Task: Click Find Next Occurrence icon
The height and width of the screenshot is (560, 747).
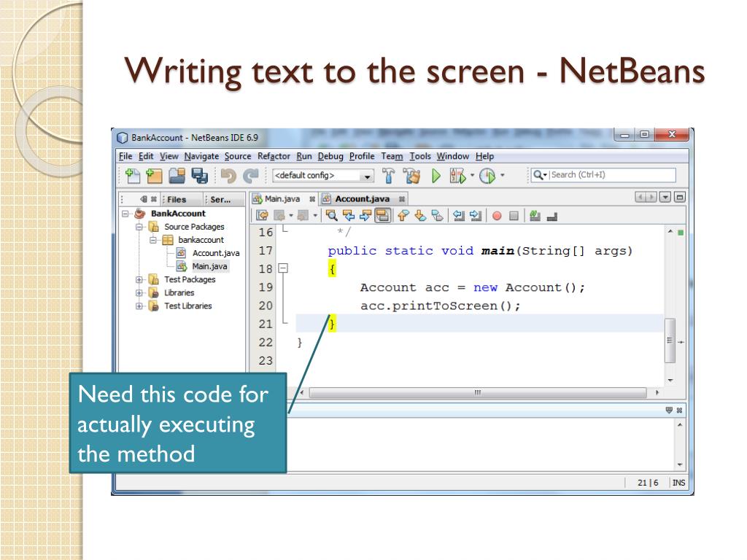Action: point(365,216)
